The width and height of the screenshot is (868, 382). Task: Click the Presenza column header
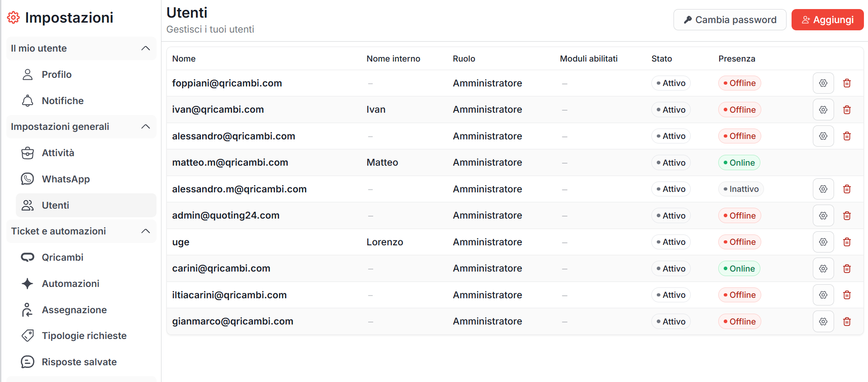point(736,59)
